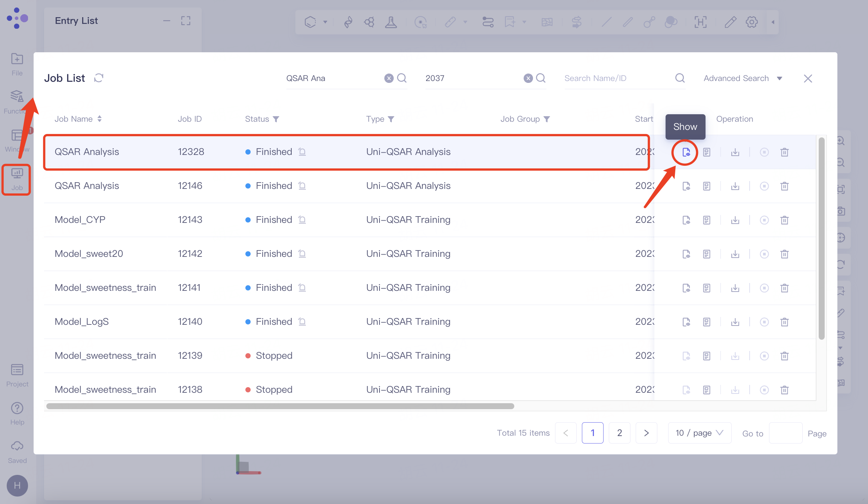This screenshot has width=868, height=504.
Task: Open log icon for job 12146
Action: click(706, 186)
